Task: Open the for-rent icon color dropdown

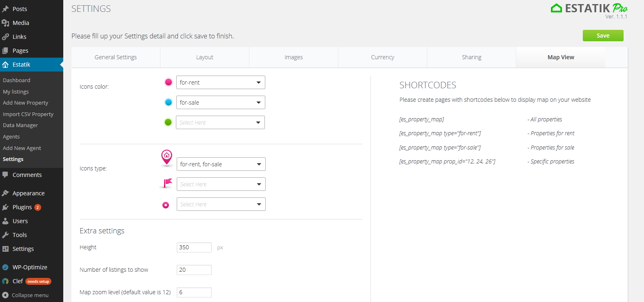Action: pyautogui.click(x=220, y=83)
